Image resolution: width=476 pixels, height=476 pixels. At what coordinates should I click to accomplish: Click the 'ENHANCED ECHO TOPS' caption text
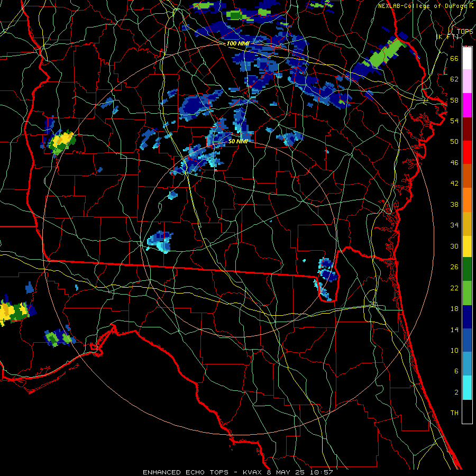tap(186, 472)
